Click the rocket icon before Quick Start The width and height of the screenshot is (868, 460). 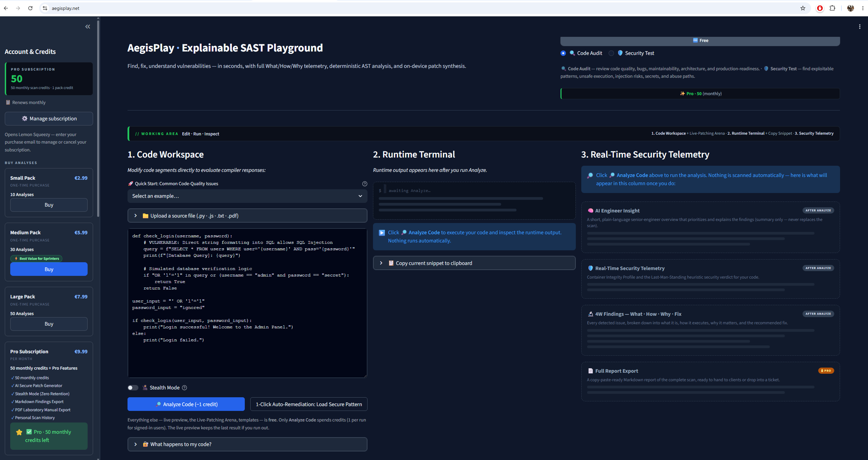[131, 184]
